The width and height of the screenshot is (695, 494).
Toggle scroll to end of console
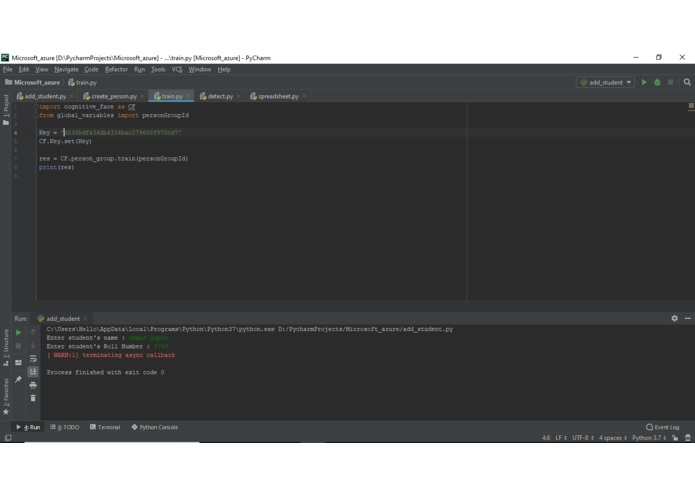coord(33,372)
